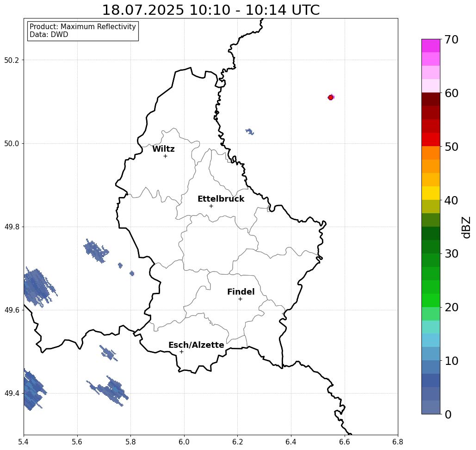Click the bright red colorbar segment
This screenshot has width=476, height=450.
click(431, 140)
